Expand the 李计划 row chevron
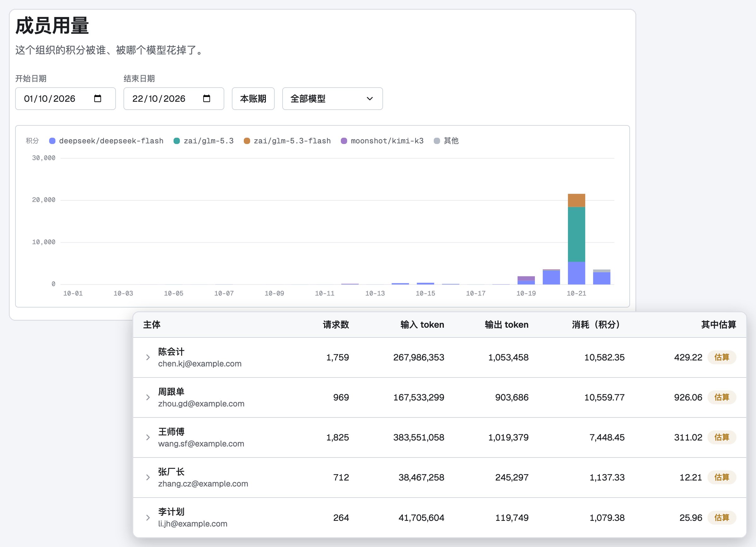756x547 pixels. [148, 518]
